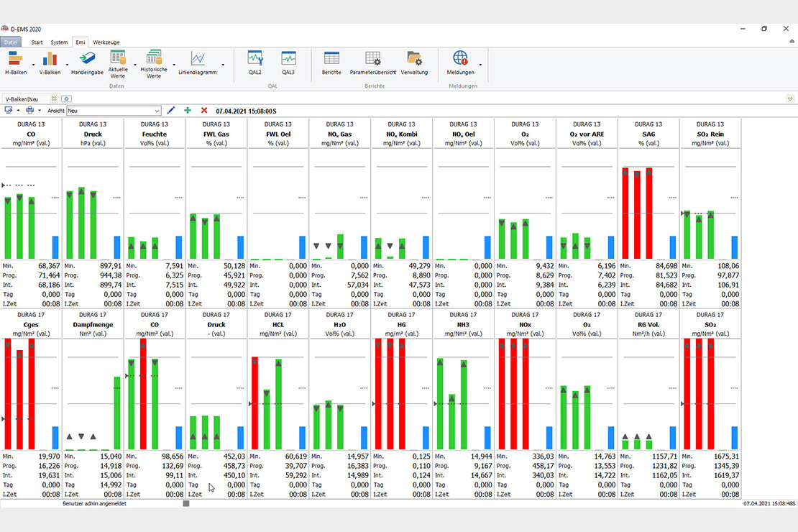Launch the QAL3 tool
The width and height of the screenshot is (798, 532).
pos(288,62)
